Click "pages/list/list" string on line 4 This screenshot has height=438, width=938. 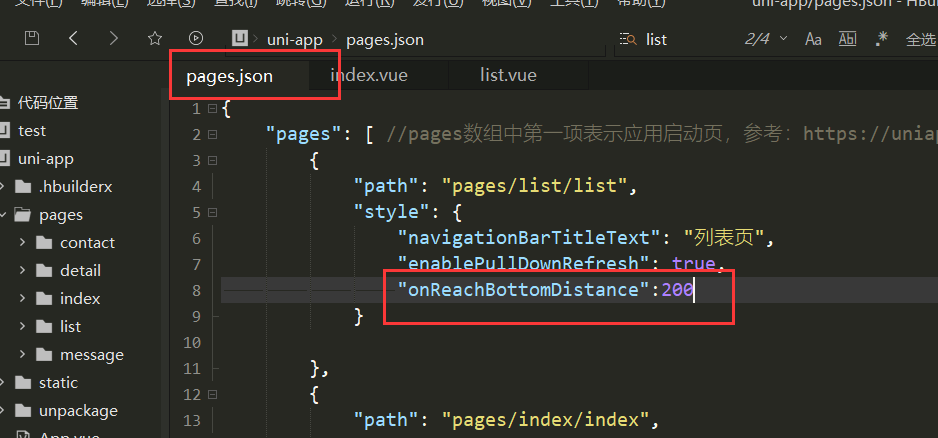535,186
